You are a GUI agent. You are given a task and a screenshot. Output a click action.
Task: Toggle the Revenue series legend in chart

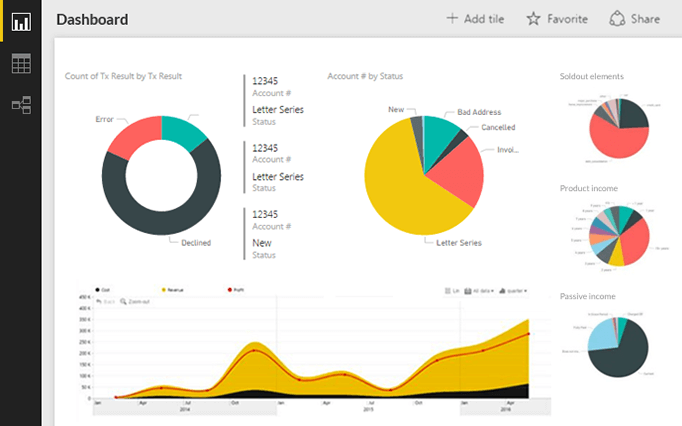(x=164, y=290)
